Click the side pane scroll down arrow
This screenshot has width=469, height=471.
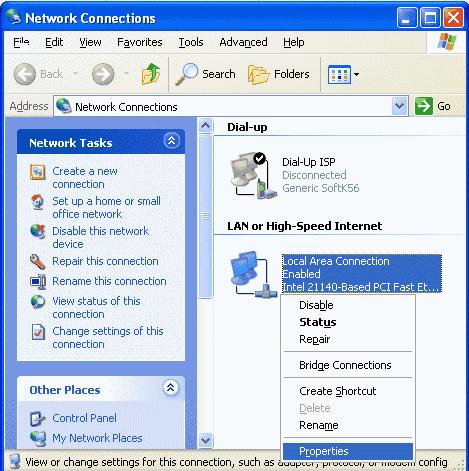coord(206,440)
